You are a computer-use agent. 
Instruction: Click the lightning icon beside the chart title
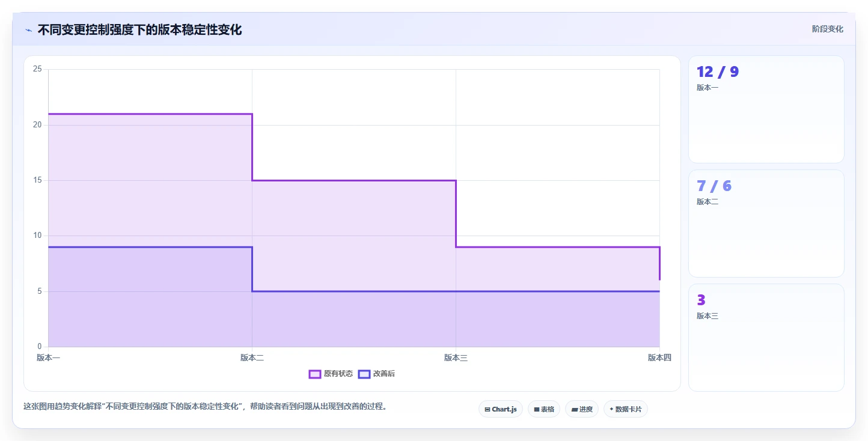tap(28, 30)
